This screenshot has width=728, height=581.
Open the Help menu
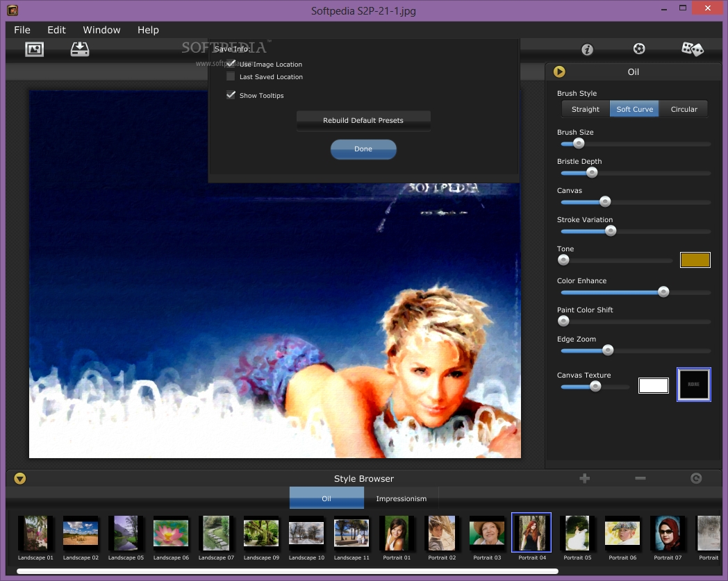[x=148, y=30]
